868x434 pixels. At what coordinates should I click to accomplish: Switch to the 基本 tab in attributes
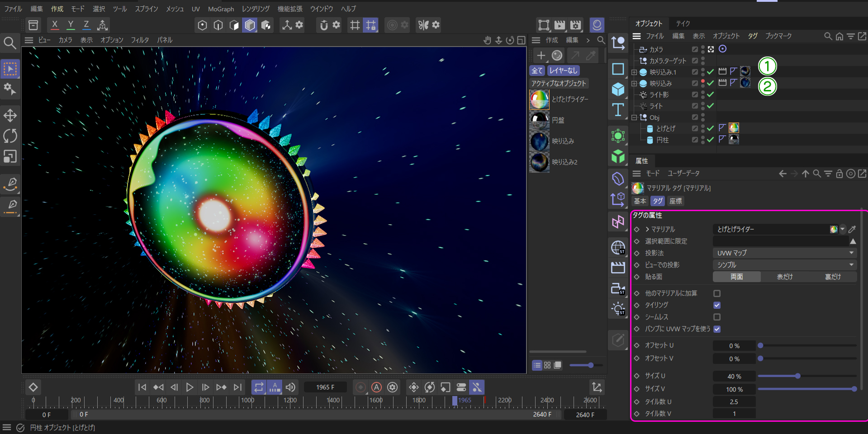point(640,201)
